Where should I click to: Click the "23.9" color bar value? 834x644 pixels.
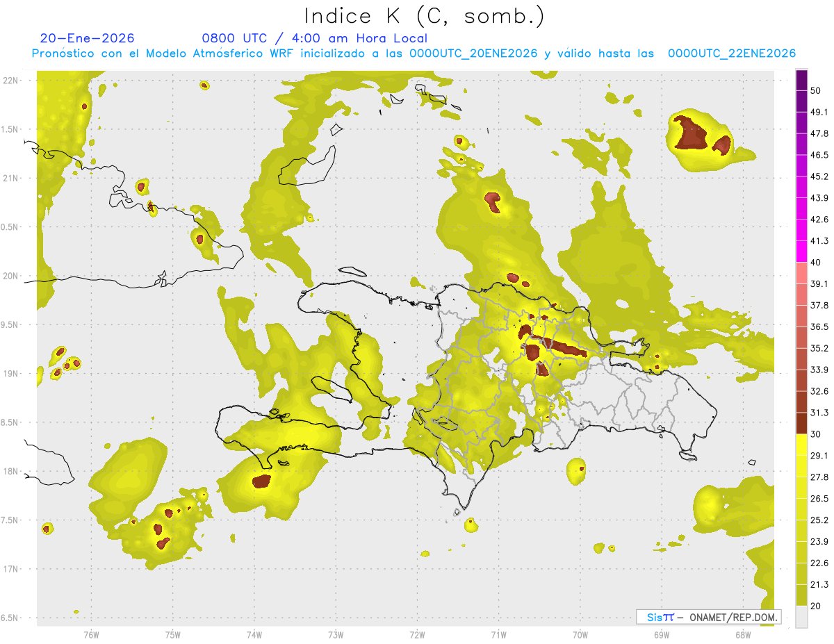point(819,542)
